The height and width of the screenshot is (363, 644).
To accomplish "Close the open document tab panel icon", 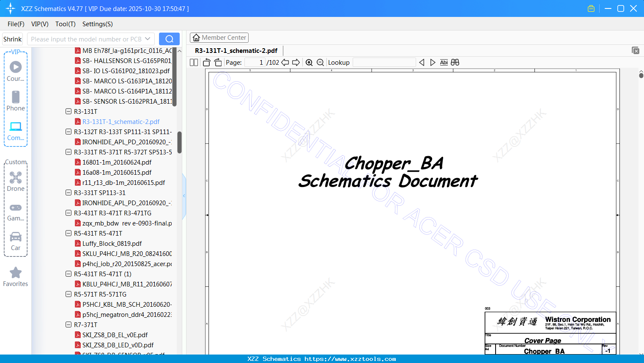I will 636,50.
